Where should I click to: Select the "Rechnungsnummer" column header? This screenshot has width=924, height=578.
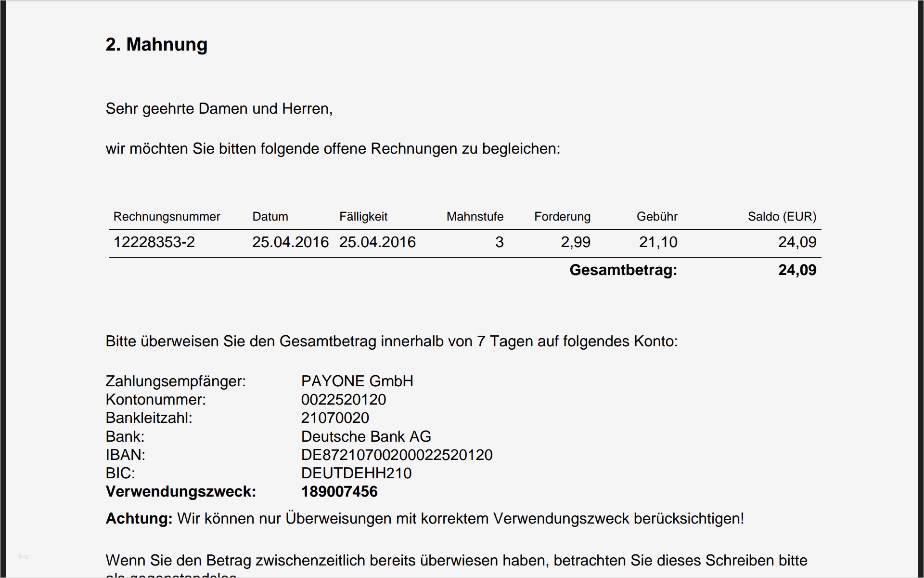pyautogui.click(x=167, y=217)
